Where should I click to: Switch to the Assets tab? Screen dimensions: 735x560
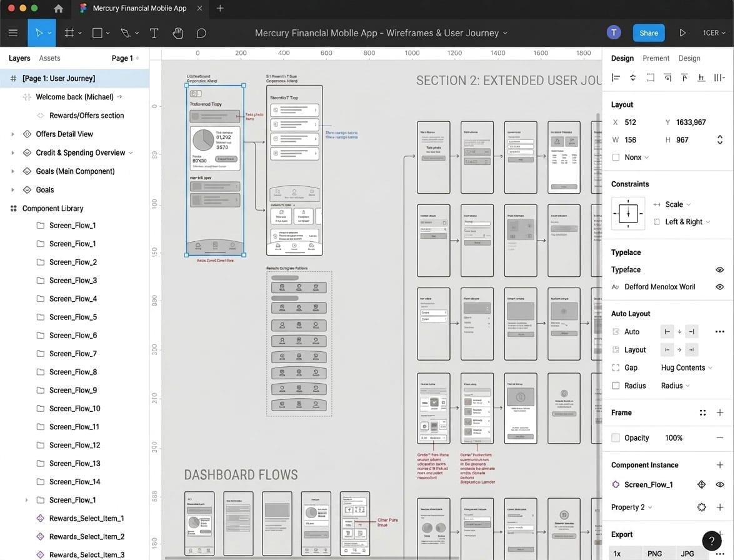(50, 58)
